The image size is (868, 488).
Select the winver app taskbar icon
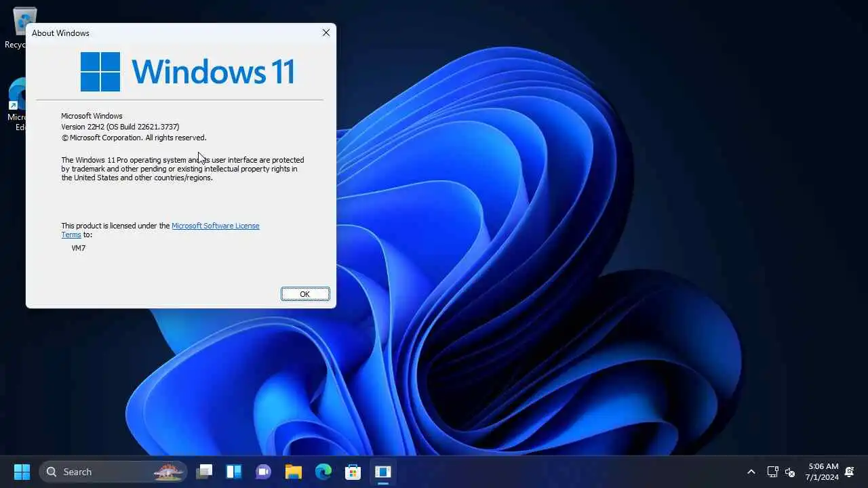[x=382, y=472]
